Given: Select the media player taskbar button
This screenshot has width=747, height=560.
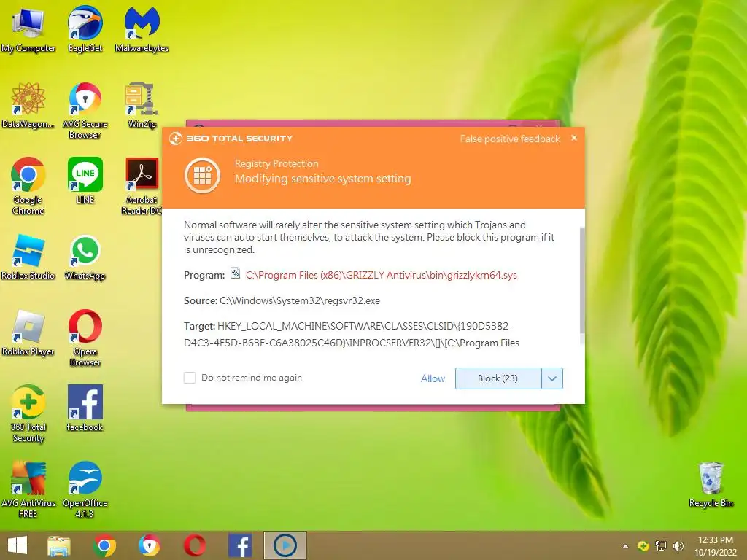Looking at the screenshot, I should coord(285,545).
